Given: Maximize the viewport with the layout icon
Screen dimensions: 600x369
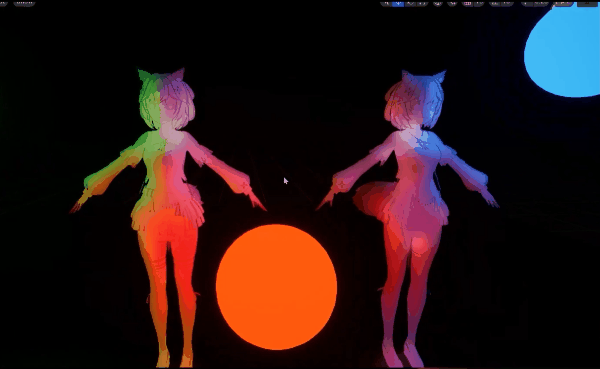Looking at the screenshot, I should click(x=587, y=3).
